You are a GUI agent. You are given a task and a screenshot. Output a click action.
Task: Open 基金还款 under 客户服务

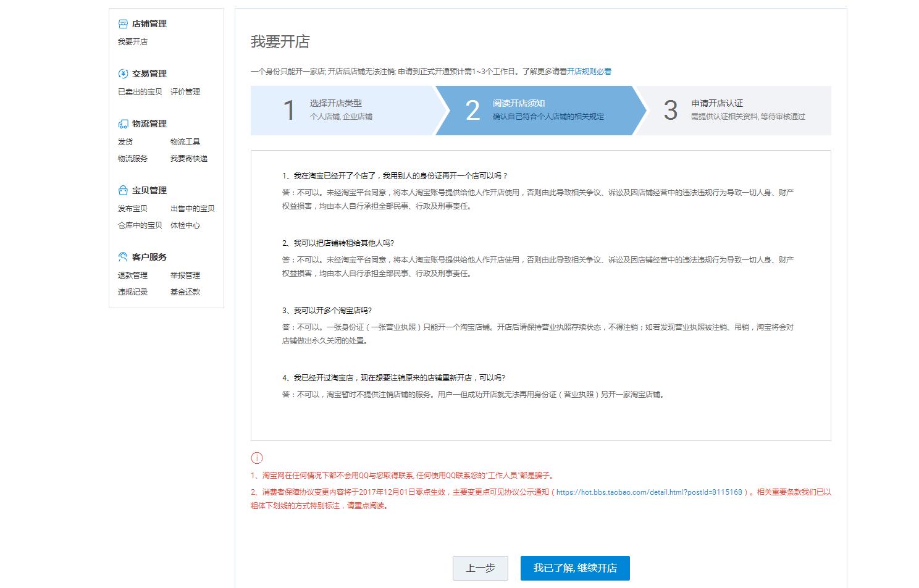tap(183, 292)
